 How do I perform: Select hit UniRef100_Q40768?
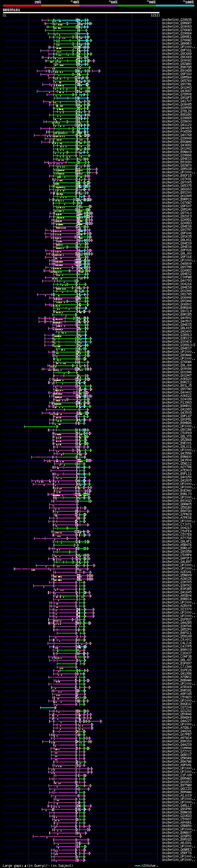pos(177,135)
